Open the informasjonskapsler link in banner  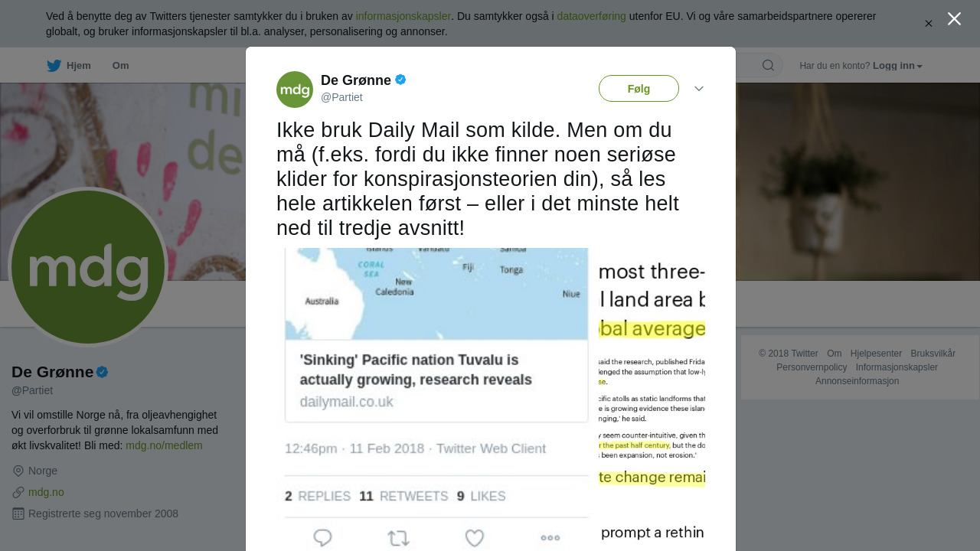pyautogui.click(x=403, y=16)
